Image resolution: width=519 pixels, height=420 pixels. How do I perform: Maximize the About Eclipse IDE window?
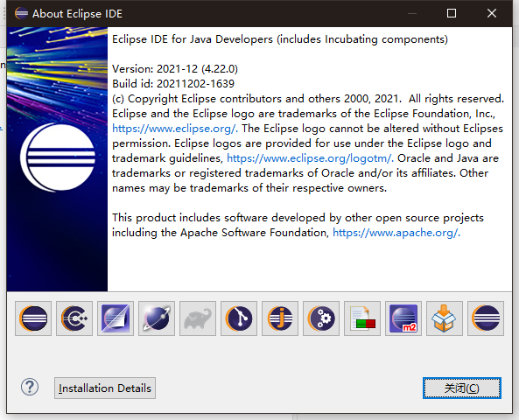click(x=452, y=13)
